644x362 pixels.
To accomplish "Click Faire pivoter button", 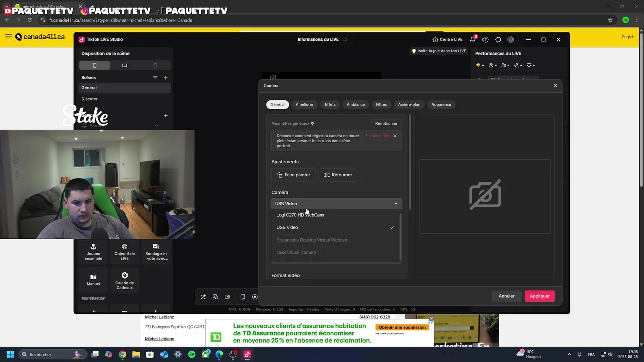I will coord(294,175).
